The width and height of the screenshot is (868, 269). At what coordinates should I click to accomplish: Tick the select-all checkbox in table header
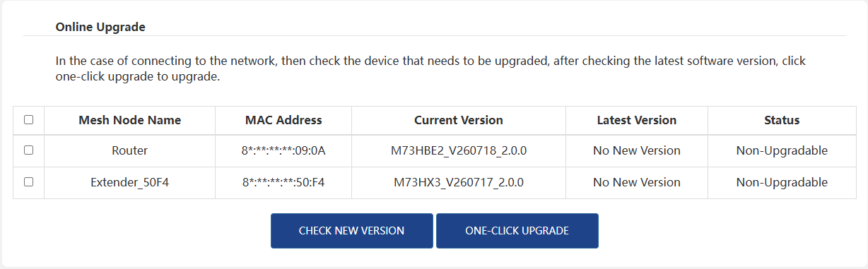28,120
